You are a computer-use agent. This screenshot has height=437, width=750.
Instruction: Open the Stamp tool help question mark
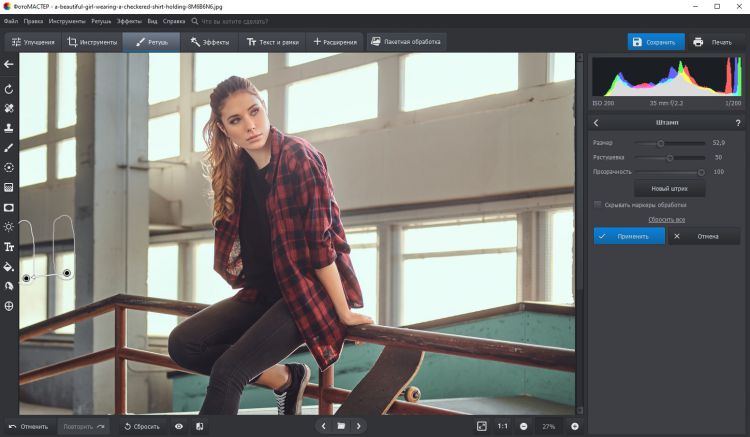[x=737, y=122]
